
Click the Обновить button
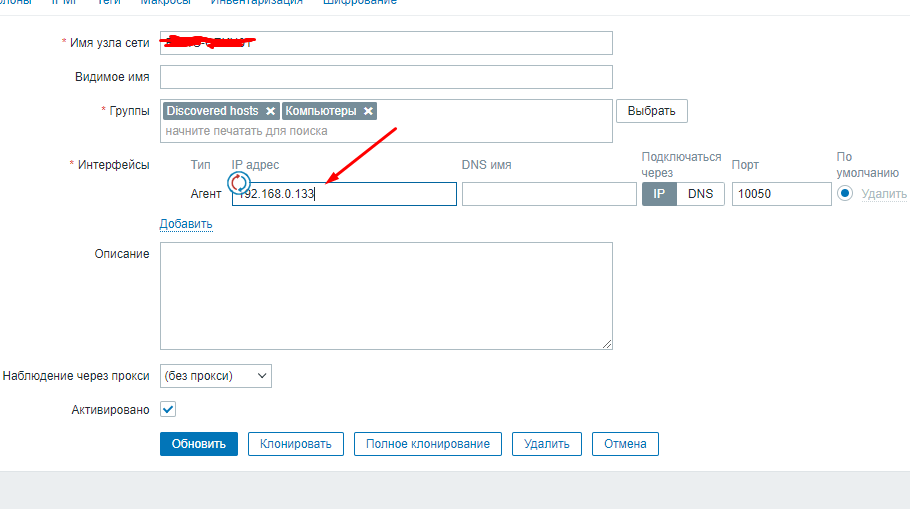(x=199, y=444)
